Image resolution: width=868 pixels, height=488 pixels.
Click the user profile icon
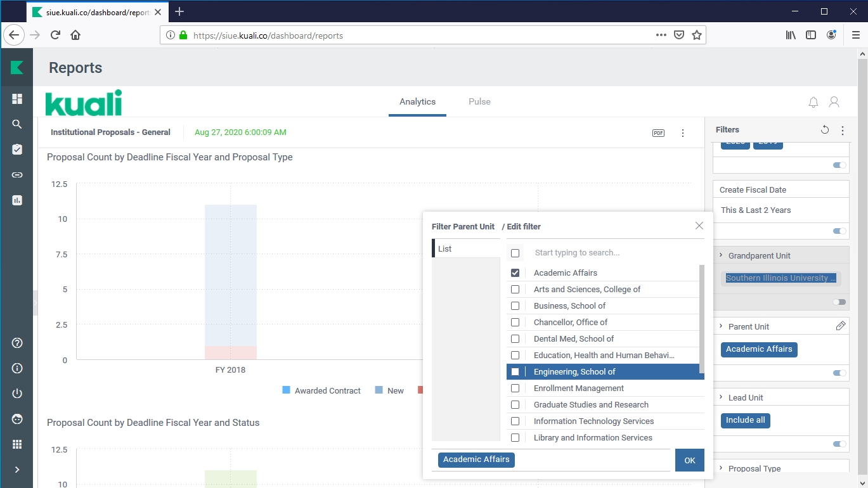pos(834,102)
